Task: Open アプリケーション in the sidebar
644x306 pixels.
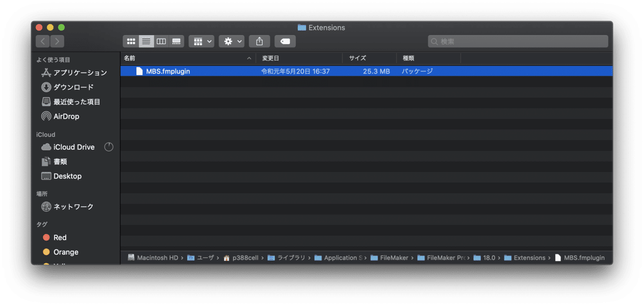Action: [x=74, y=72]
